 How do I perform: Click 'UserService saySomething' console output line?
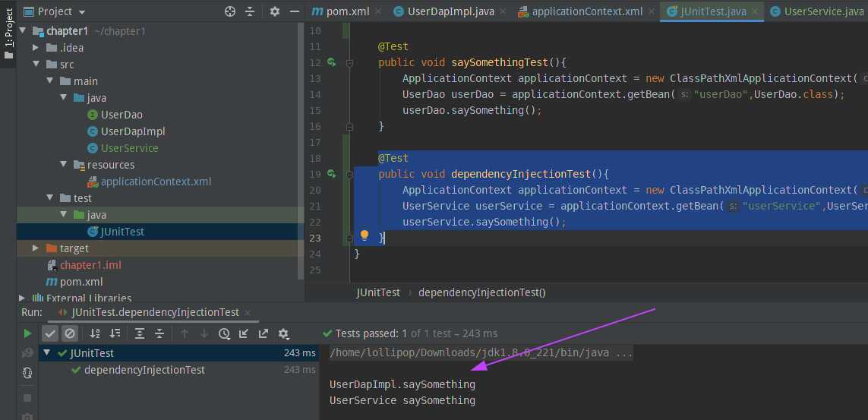tap(402, 400)
